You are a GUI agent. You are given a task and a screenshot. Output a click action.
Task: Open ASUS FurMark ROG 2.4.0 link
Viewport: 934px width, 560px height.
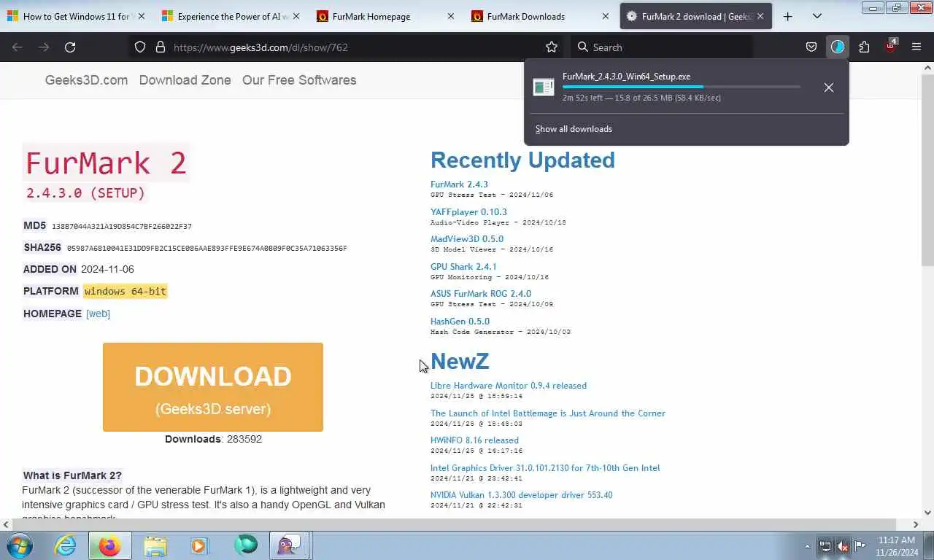481,294
